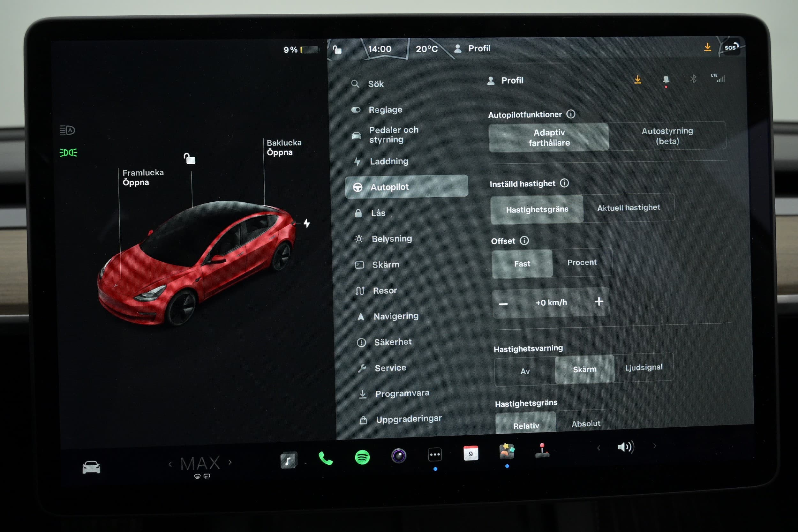This screenshot has width=798, height=532.
Task: Choose Fast offset mode
Action: [x=522, y=264]
